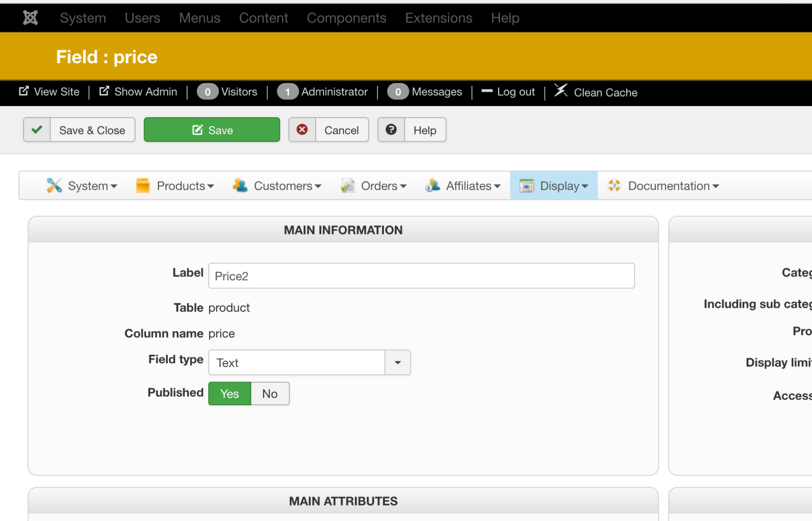
Task: Expand the Documentation dropdown menu
Action: pos(663,186)
